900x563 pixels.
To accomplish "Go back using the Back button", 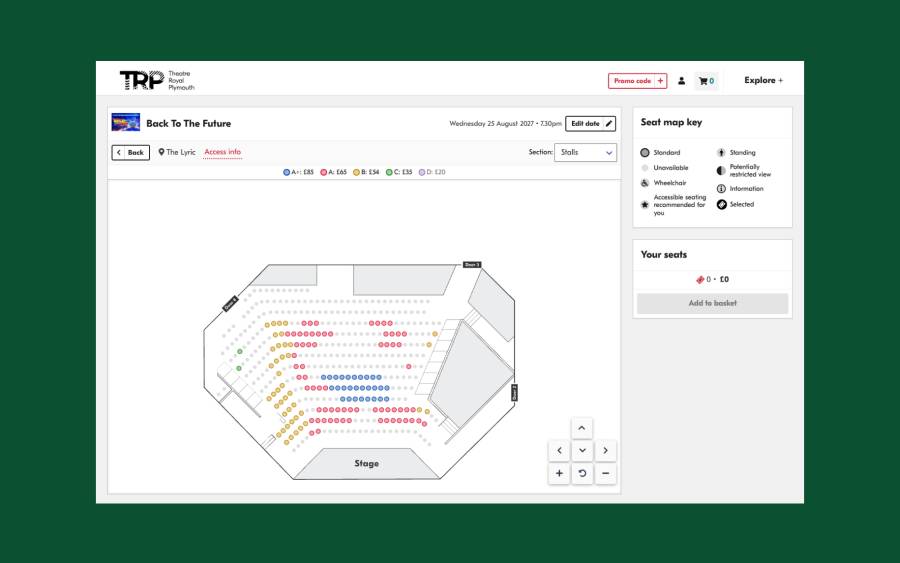I will pyautogui.click(x=130, y=152).
